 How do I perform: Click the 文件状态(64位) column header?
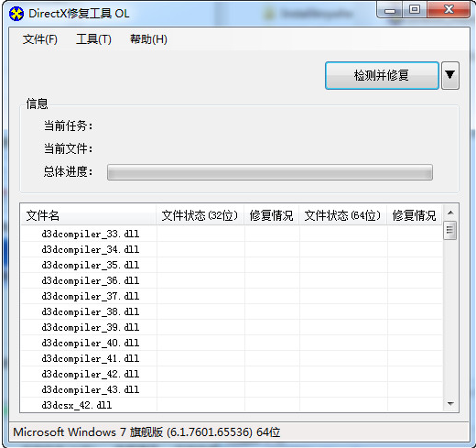343,215
